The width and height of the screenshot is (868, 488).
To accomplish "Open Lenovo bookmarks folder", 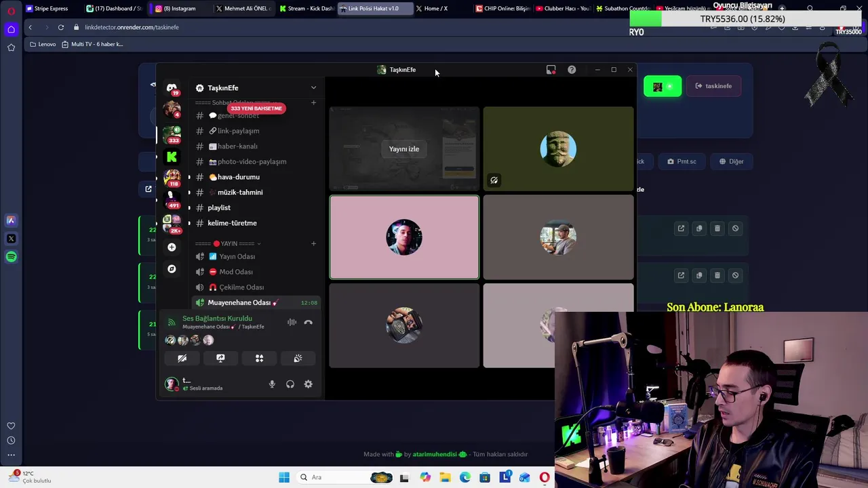I will coord(42,44).
